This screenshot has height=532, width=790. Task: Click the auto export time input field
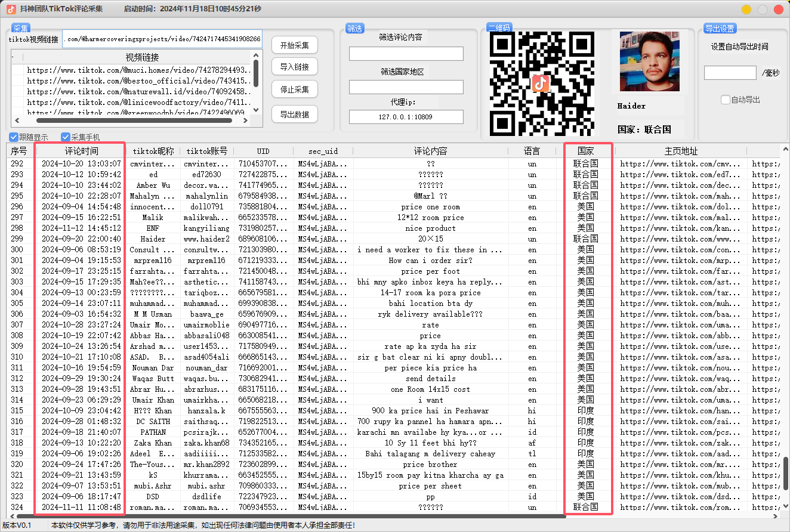pyautogui.click(x=730, y=73)
